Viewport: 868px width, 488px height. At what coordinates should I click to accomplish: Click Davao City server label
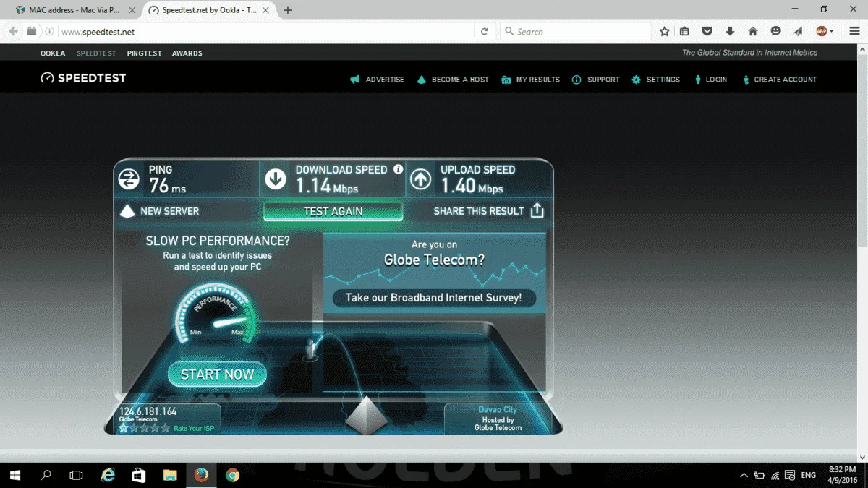pos(498,410)
